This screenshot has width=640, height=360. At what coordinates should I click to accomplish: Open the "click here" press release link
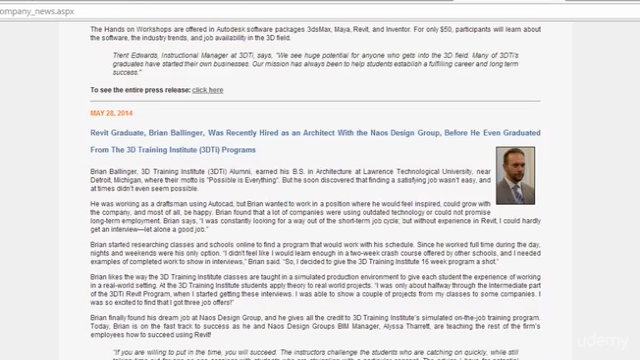pyautogui.click(x=207, y=90)
